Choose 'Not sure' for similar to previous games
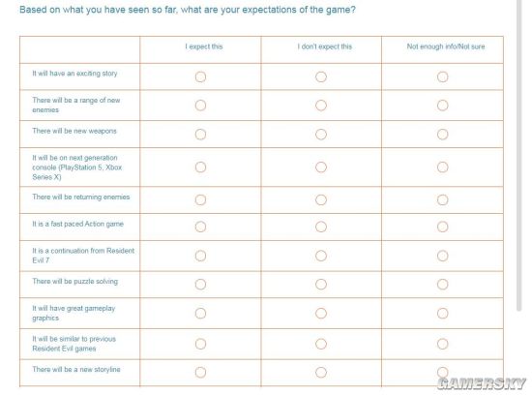Image resolution: width=532 pixels, height=395 pixels. point(442,344)
